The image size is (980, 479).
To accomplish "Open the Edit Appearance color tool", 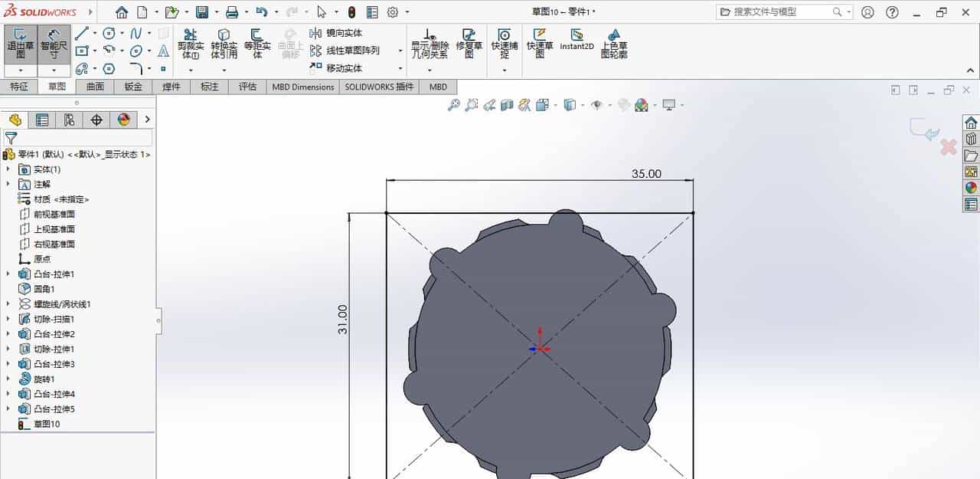I will tap(642, 105).
